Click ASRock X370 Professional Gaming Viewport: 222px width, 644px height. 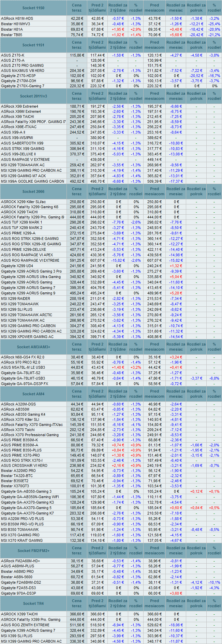[x=30, y=435]
